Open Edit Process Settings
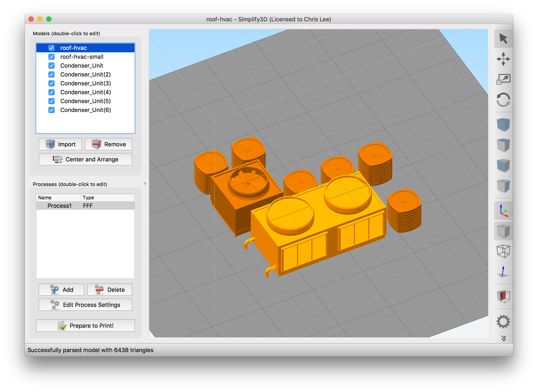 point(85,305)
